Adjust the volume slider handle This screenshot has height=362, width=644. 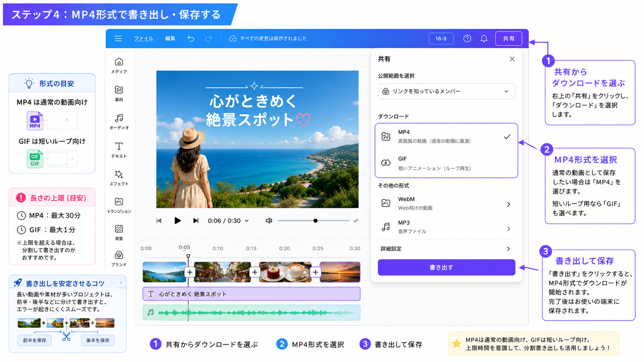(x=315, y=220)
